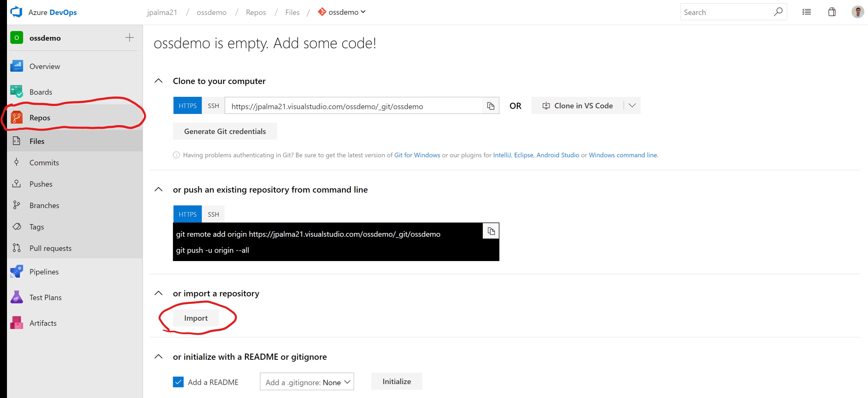Click the Generate Git credentials button
Image resolution: width=868 pixels, height=398 pixels.
(x=225, y=131)
